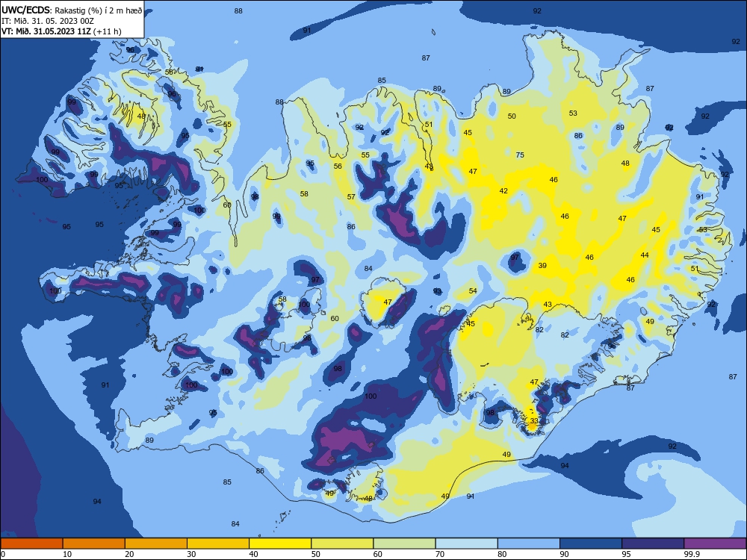This screenshot has width=747, height=560.
Task: Click the legend tick label 99.9
Action: point(692,554)
